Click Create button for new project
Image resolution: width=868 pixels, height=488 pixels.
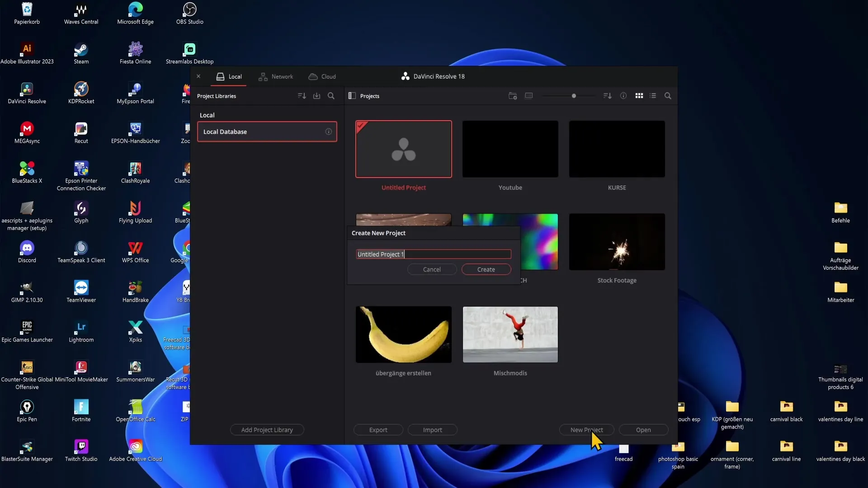pos(486,269)
